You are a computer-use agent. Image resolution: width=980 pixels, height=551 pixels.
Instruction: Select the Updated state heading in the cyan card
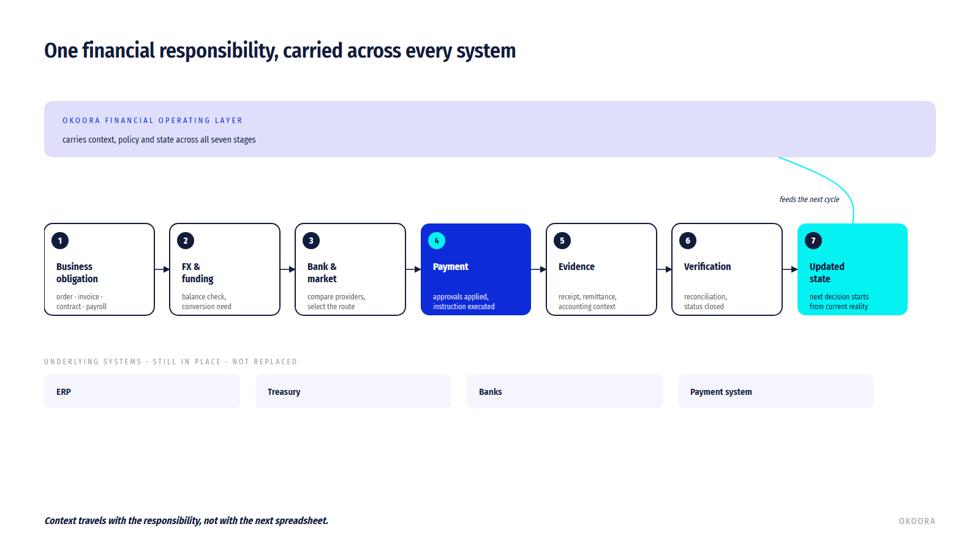click(827, 272)
